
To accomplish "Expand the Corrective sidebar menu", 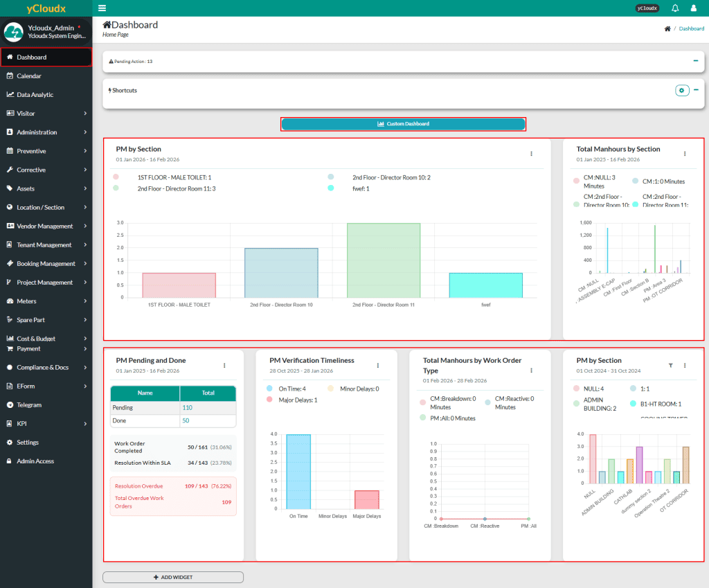I will 46,170.
